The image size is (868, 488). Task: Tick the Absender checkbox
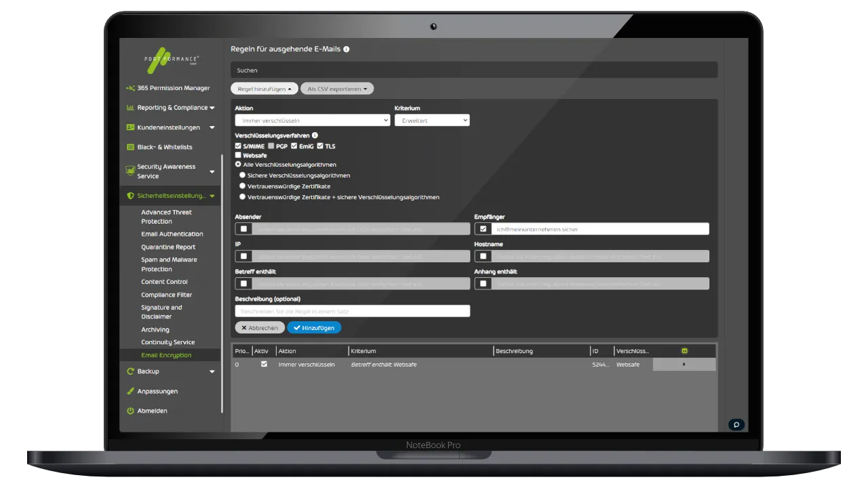[243, 229]
